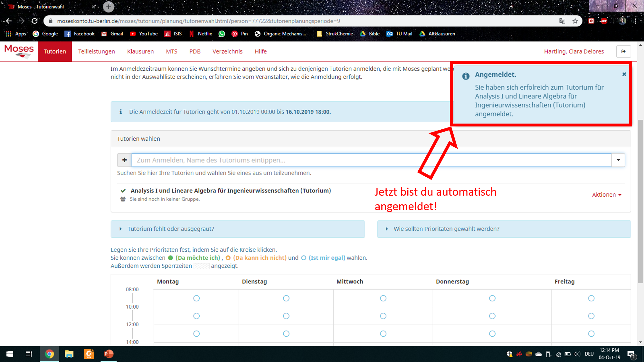This screenshot has width=644, height=362.
Task: Open the Gmail bookmark
Action: point(112,34)
